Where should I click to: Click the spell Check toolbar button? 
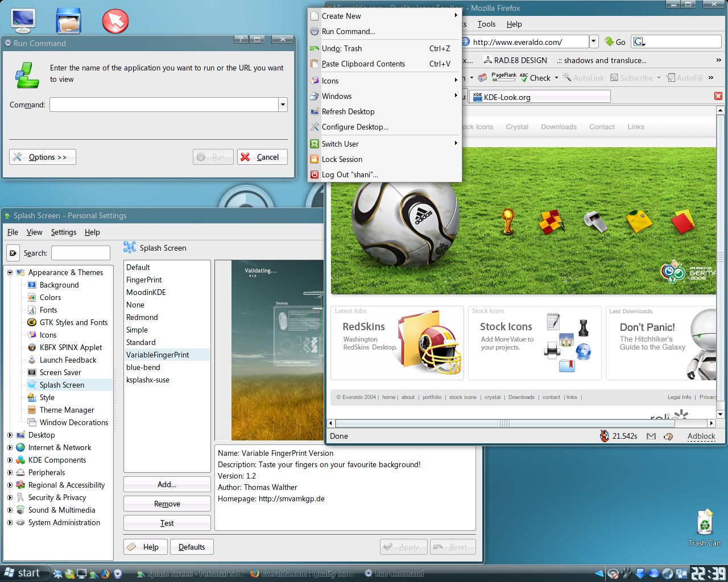click(535, 78)
